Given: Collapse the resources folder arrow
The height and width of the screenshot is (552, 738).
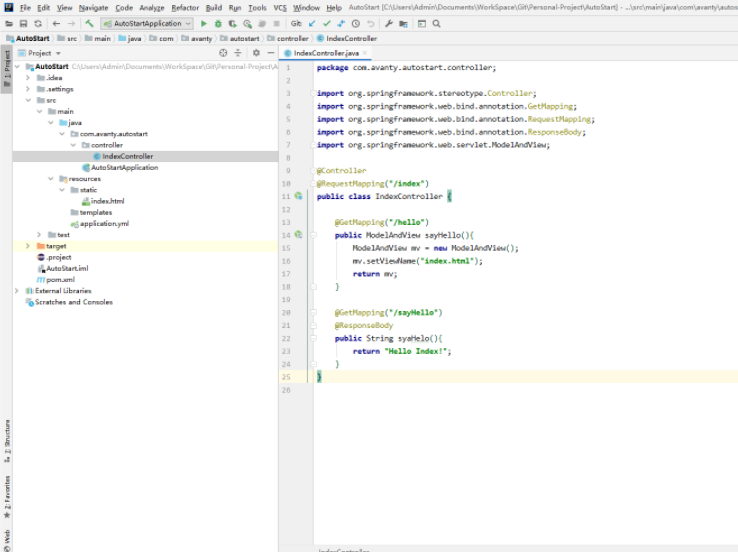Looking at the screenshot, I should pyautogui.click(x=50, y=179).
